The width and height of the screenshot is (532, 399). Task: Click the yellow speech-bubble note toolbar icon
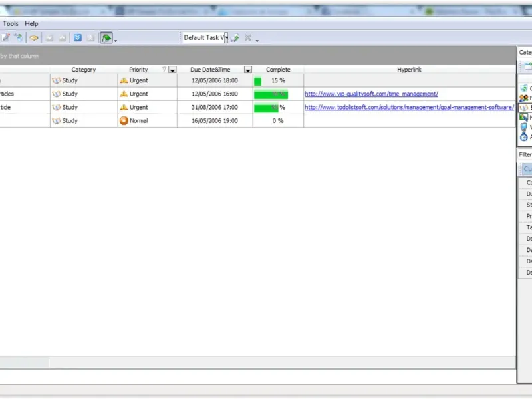[x=34, y=38]
